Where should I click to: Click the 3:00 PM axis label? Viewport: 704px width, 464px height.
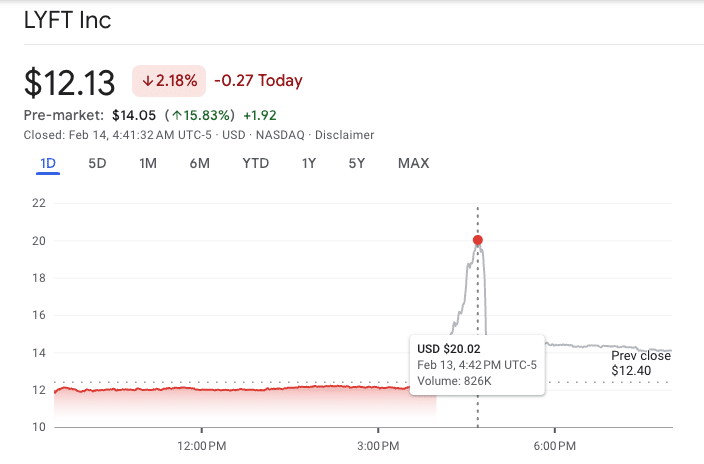tap(378, 446)
